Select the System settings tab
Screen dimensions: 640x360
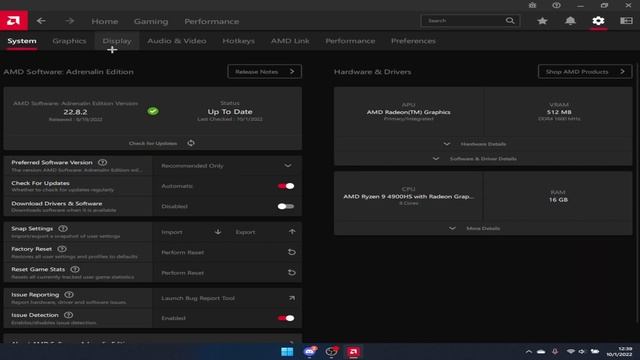point(22,41)
